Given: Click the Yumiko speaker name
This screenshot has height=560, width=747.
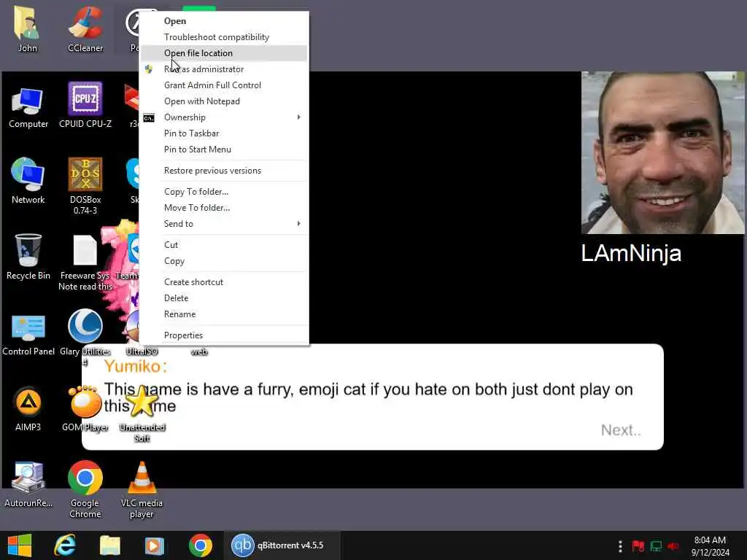Looking at the screenshot, I should (x=136, y=366).
